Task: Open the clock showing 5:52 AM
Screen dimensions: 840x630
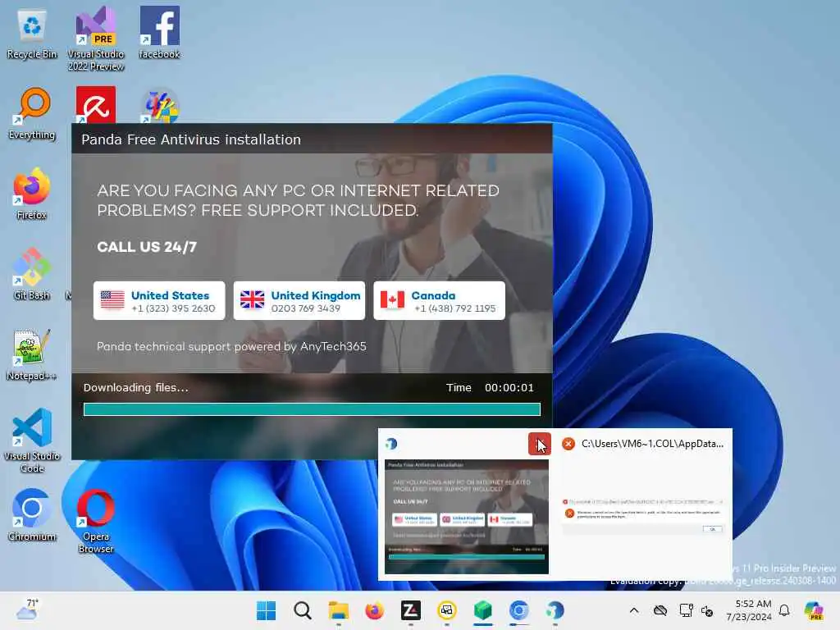Action: coord(749,610)
